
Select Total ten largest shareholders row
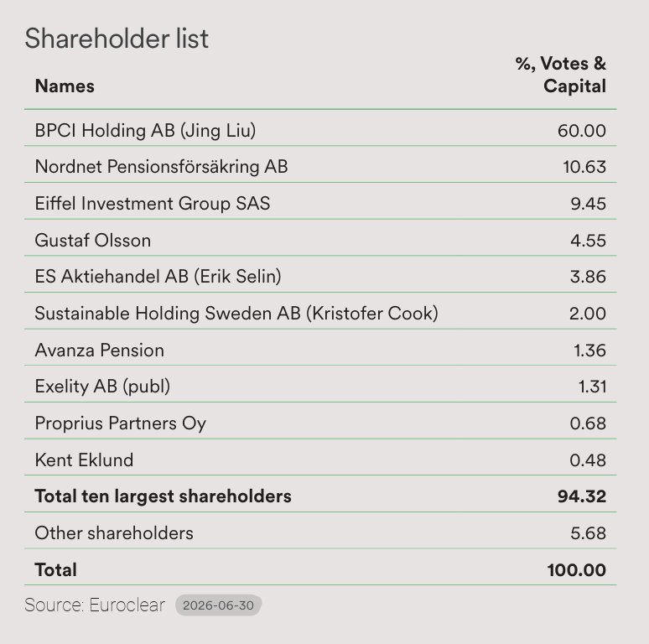click(320, 494)
